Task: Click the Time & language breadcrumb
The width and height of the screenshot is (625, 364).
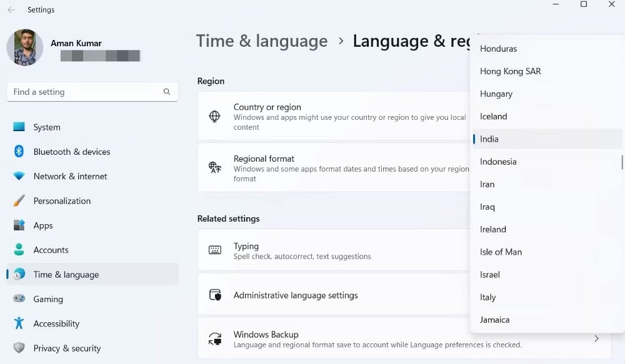Action: coord(262,41)
